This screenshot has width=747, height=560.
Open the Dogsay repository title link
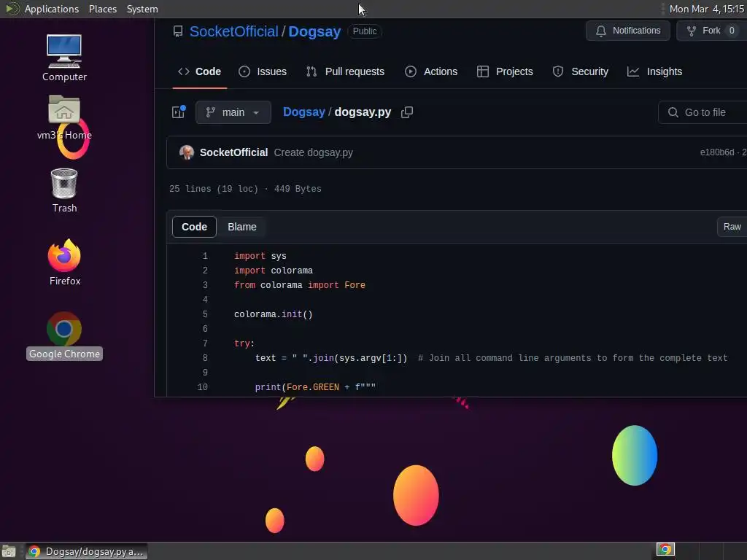pyautogui.click(x=314, y=31)
